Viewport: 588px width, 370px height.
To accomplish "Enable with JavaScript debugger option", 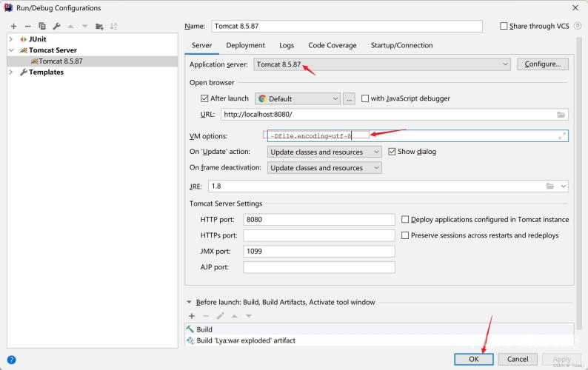I will click(x=365, y=98).
